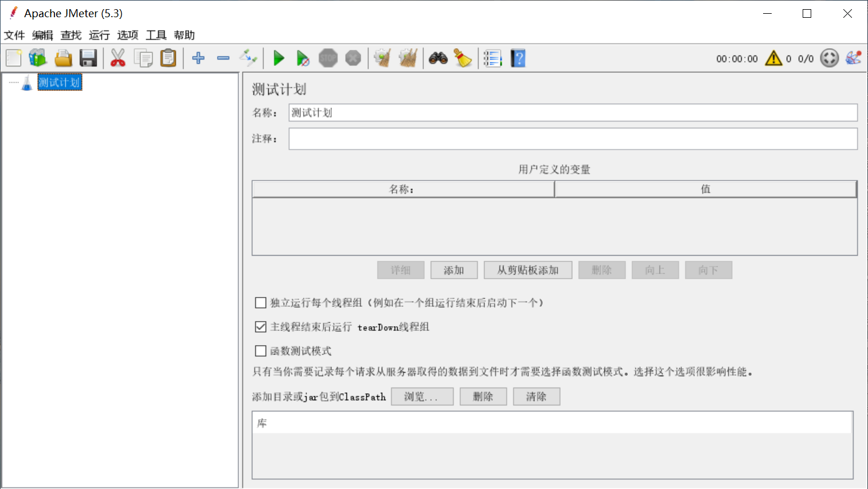868x489 pixels.
Task: Select 测试计划 node in tree
Action: [x=60, y=83]
